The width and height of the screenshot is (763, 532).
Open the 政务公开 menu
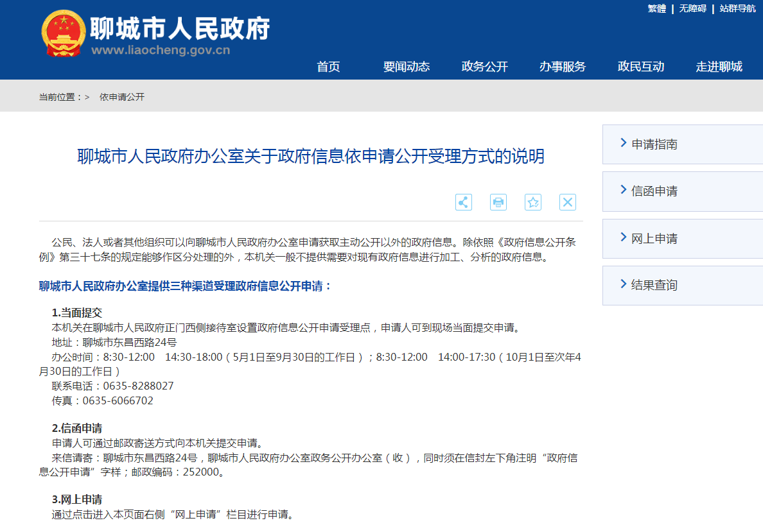(x=485, y=66)
